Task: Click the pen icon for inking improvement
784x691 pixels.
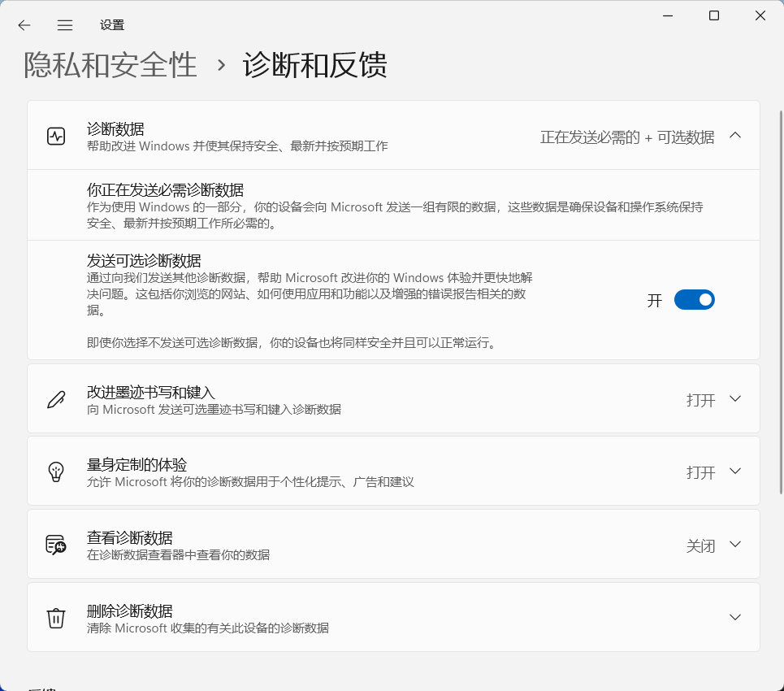Action: 55,399
